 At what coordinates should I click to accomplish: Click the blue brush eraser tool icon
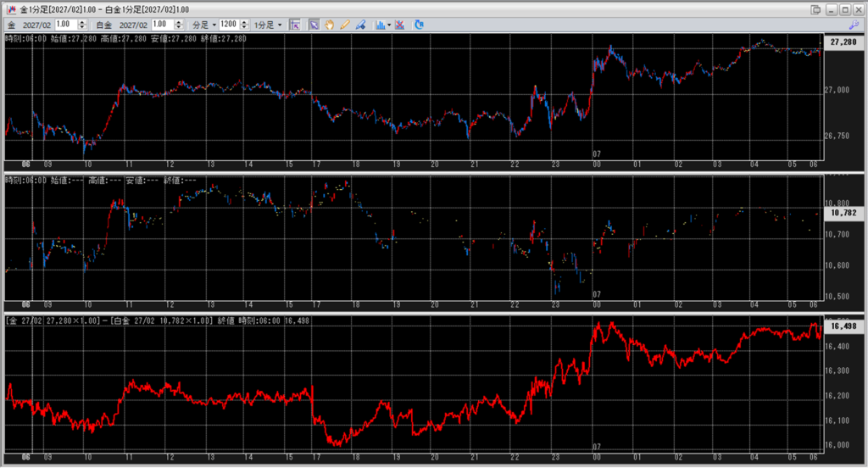pos(360,25)
